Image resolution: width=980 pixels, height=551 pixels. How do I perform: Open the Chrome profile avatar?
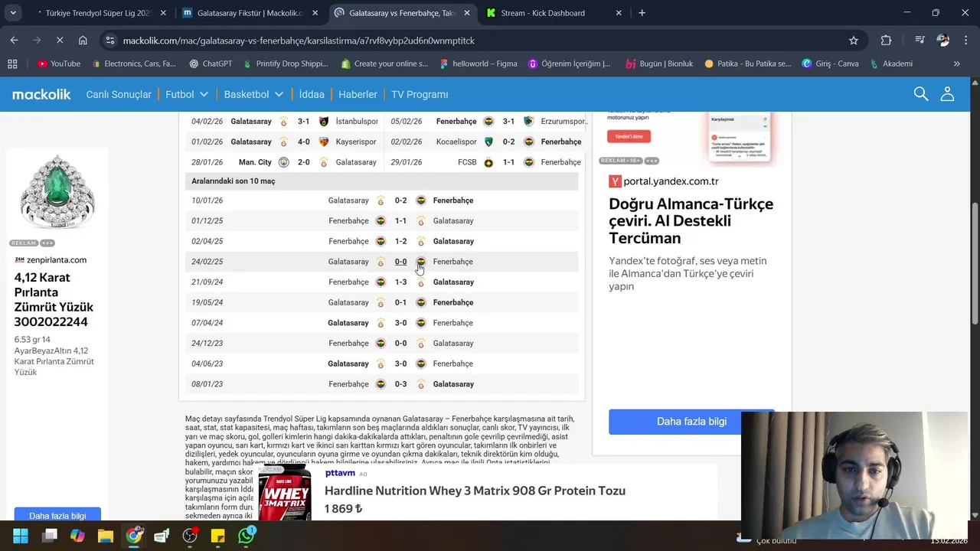943,41
